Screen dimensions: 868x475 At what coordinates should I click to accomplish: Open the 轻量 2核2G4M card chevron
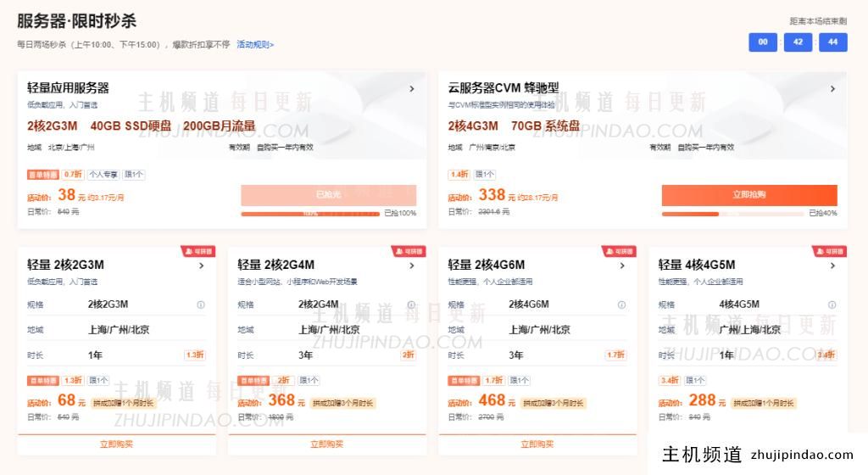tap(412, 265)
